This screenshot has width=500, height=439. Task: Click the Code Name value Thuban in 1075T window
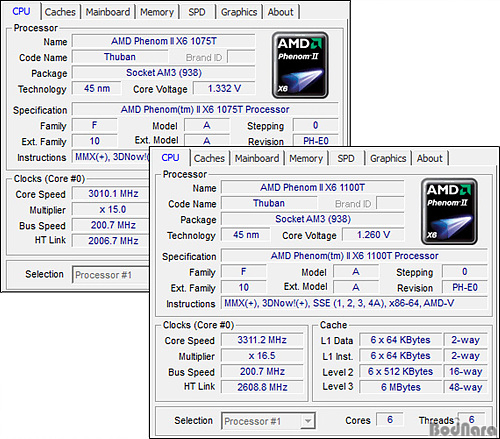coord(120,57)
